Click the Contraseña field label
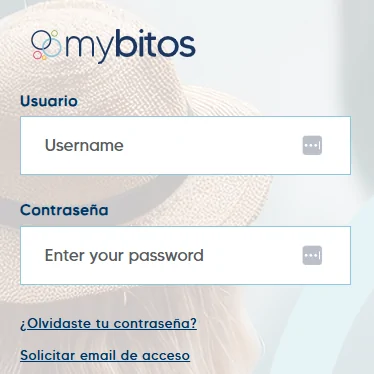 (64, 210)
